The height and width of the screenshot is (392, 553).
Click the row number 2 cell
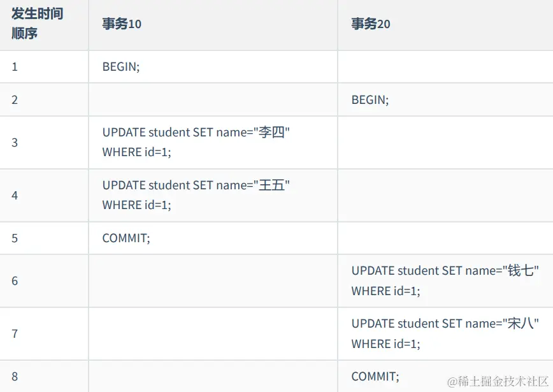click(15, 99)
